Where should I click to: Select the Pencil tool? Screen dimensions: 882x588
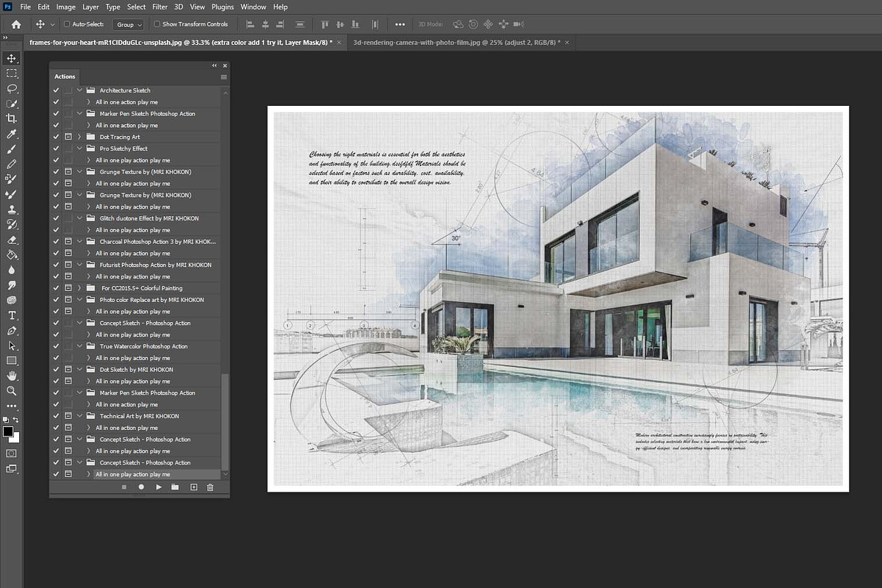point(11,164)
